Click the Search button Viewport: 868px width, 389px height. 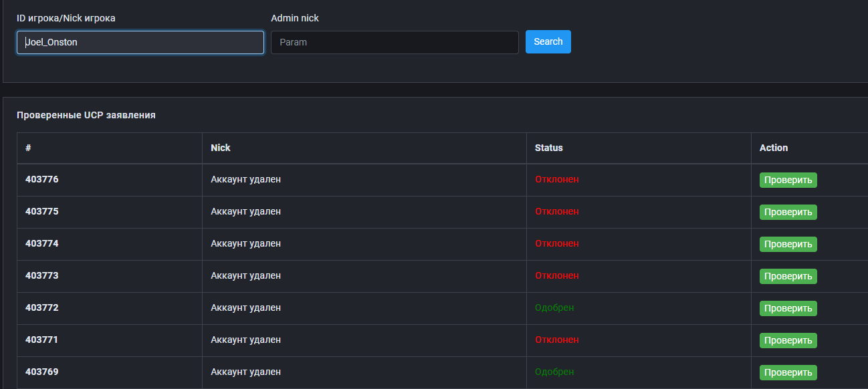(548, 41)
